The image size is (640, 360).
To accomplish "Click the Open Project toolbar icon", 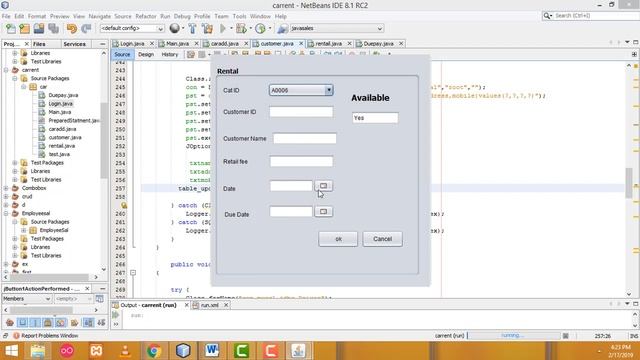I will [39, 29].
